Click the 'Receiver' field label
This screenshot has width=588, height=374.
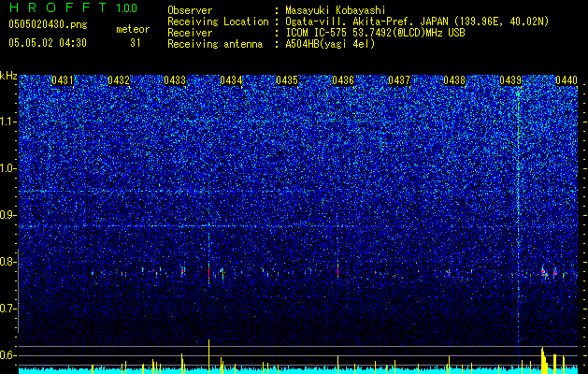click(x=190, y=33)
